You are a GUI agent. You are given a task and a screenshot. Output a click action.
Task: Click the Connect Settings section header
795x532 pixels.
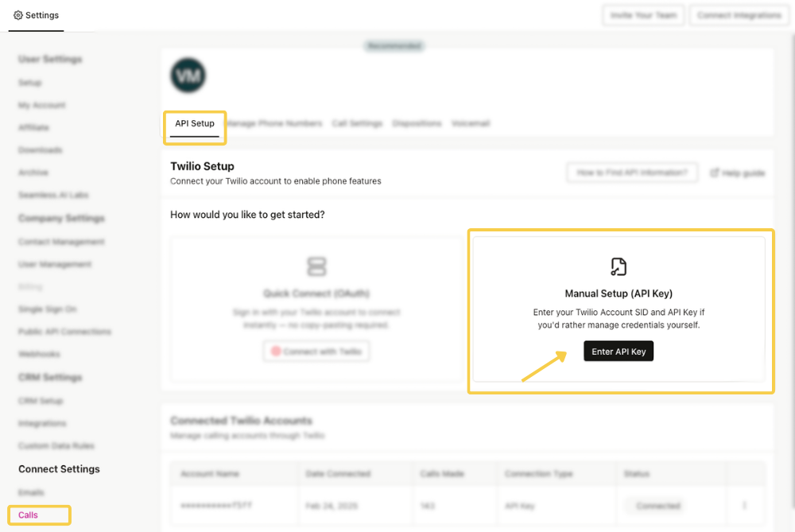(59, 469)
